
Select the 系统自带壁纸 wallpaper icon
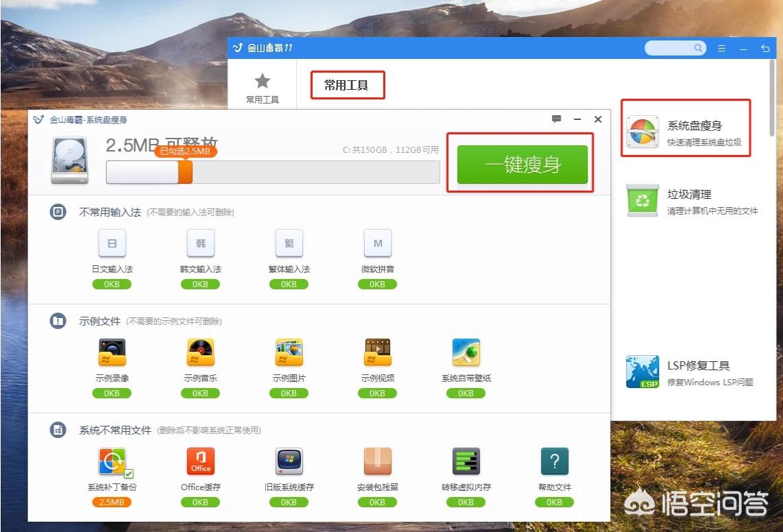(466, 352)
